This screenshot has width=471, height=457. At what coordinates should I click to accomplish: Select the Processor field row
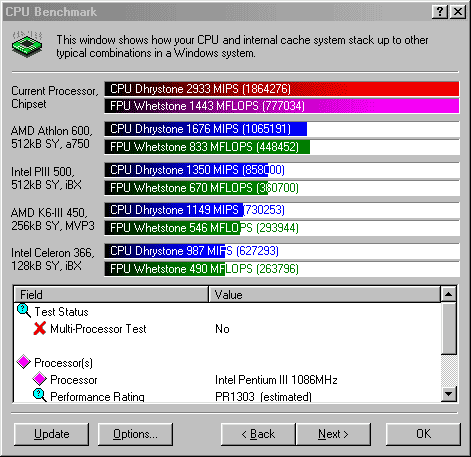click(x=228, y=380)
